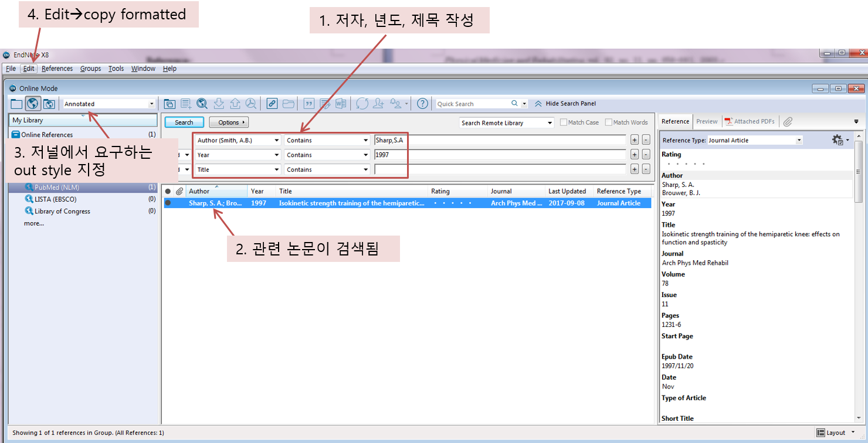
Task: Click the Insert Citation quote icon
Action: pyautogui.click(x=309, y=104)
